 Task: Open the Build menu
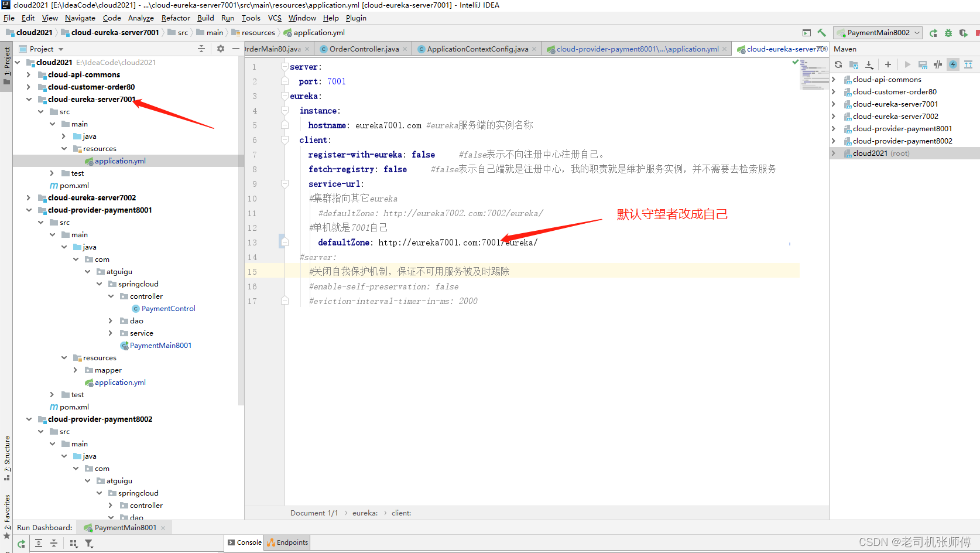click(205, 18)
